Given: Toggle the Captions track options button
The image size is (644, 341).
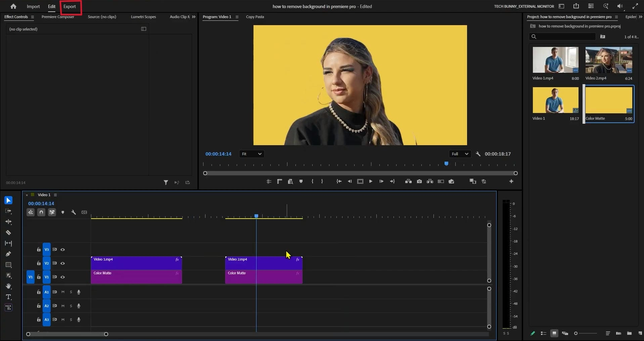Looking at the screenshot, I should [x=84, y=212].
